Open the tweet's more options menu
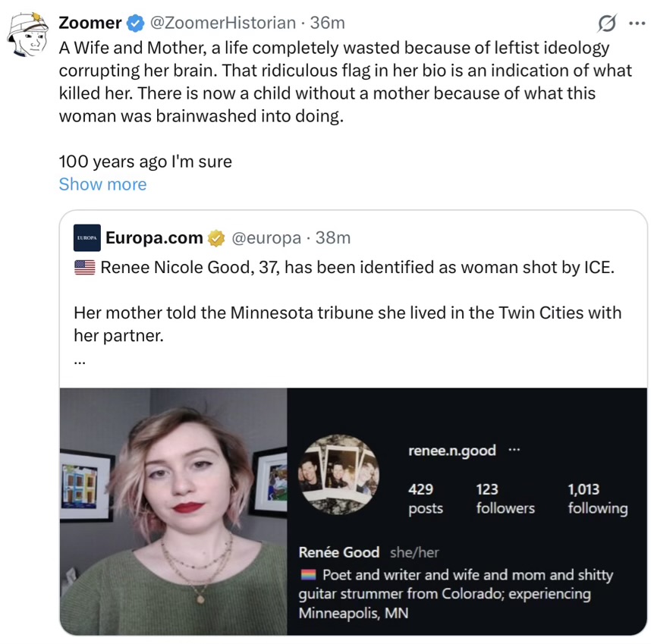This screenshot has width=651, height=644. [635, 24]
